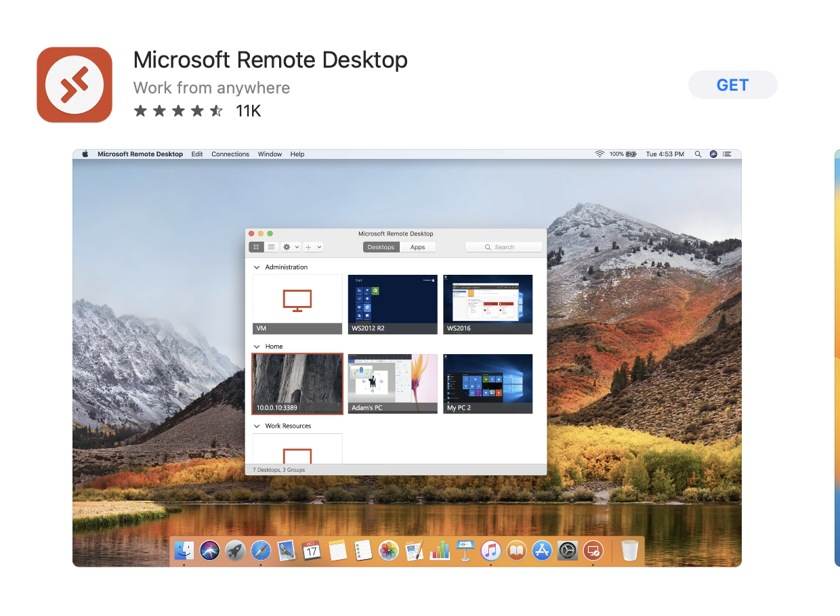Open the Photos pinwheel icon in Dock

point(388,550)
